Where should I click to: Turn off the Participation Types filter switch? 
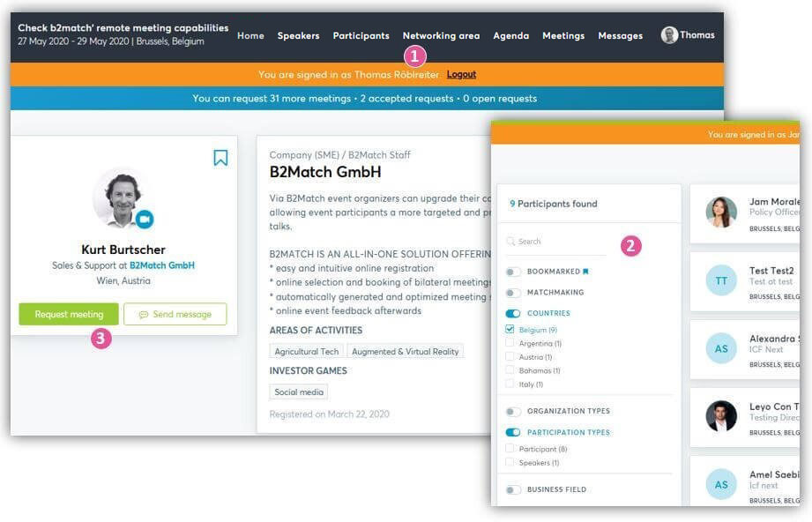tap(512, 432)
